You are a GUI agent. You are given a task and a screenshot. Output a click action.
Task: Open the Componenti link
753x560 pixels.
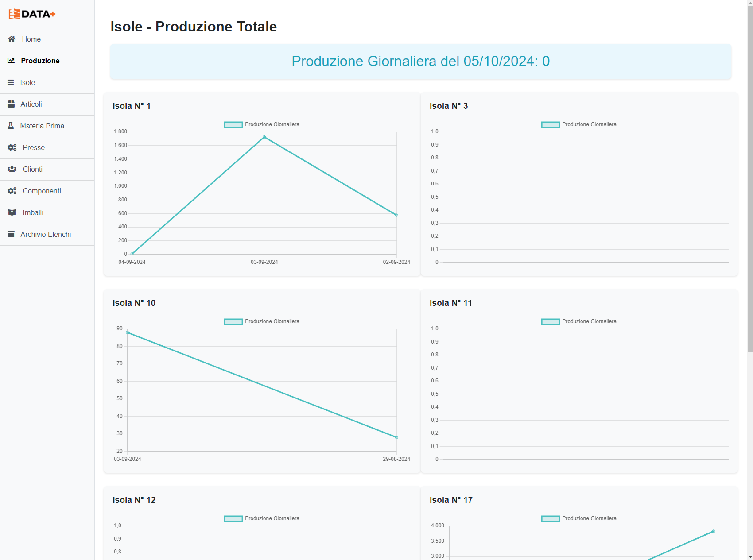47,191
